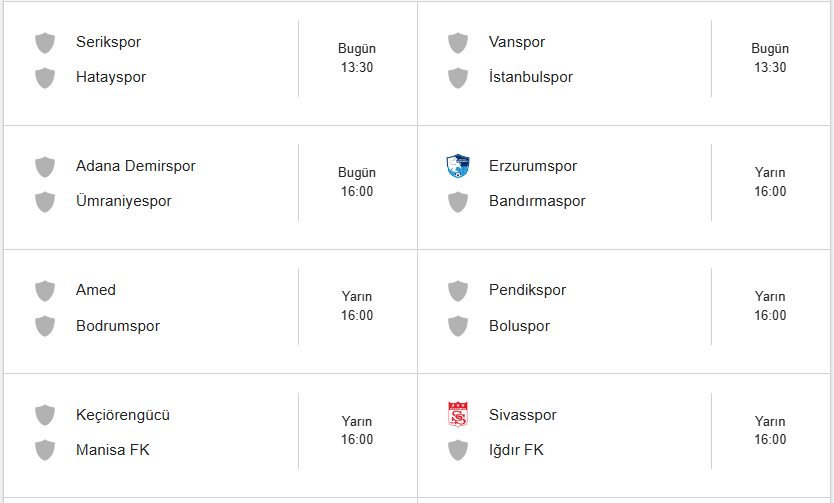
Task: Click the Erzurumspor club crest icon
Action: pyautogui.click(x=458, y=166)
